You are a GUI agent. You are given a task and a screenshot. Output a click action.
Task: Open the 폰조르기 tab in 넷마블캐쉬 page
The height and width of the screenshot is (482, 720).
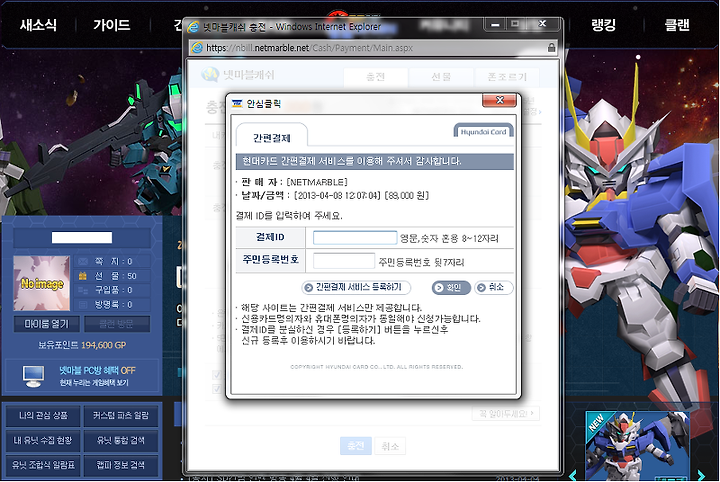(x=507, y=77)
